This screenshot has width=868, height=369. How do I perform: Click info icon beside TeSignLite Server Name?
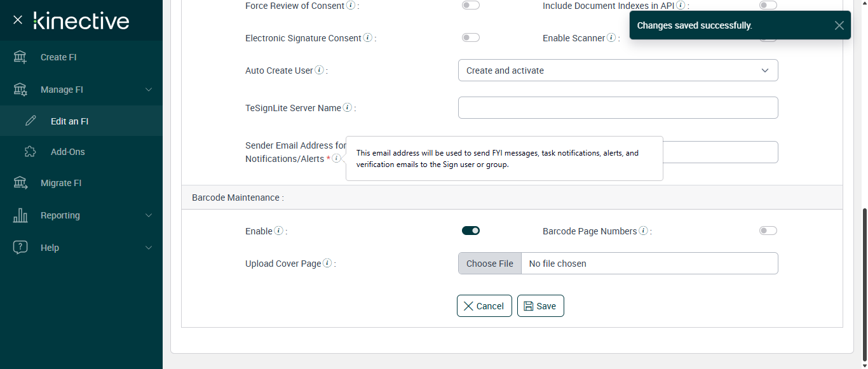coord(348,108)
